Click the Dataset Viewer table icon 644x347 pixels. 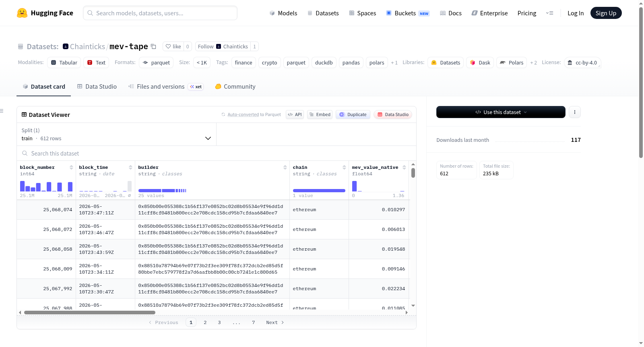[24, 114]
